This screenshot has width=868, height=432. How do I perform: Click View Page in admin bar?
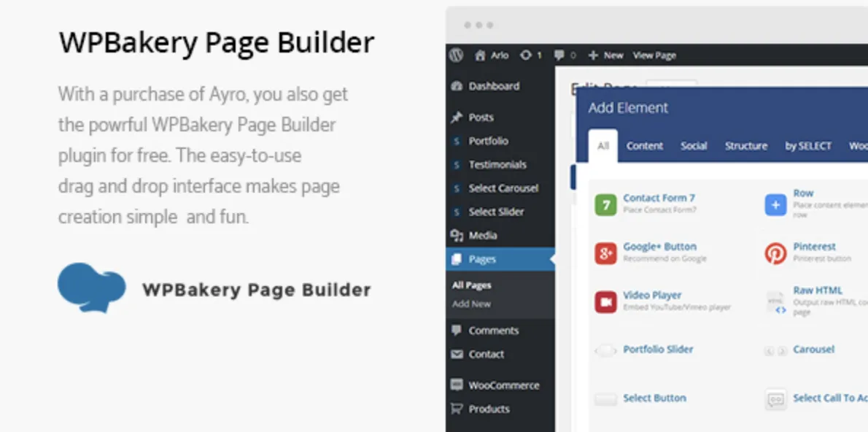[654, 55]
